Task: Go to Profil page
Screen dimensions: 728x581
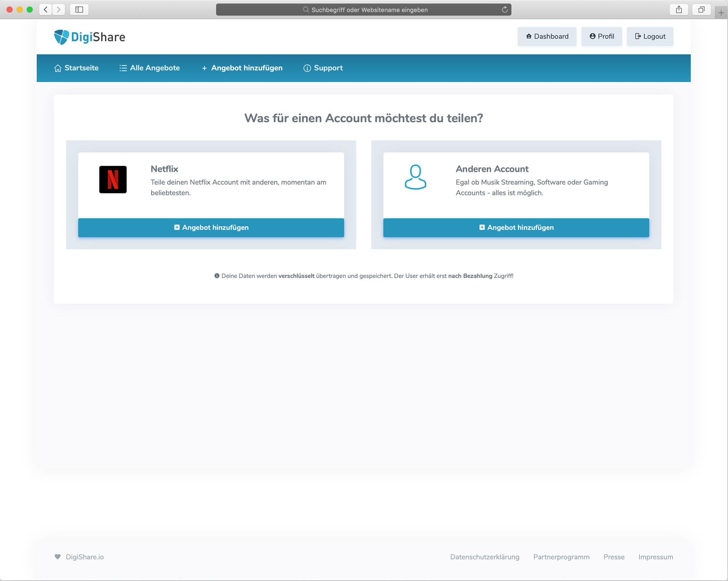Action: (601, 37)
